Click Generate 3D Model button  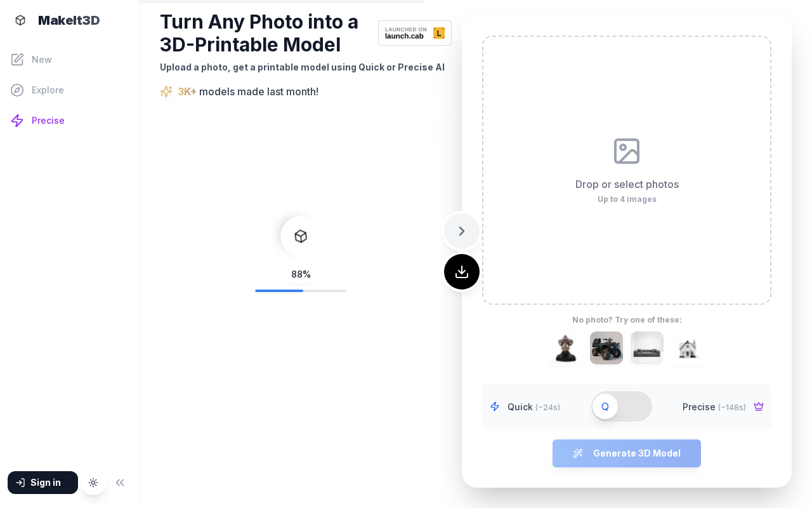click(x=627, y=453)
